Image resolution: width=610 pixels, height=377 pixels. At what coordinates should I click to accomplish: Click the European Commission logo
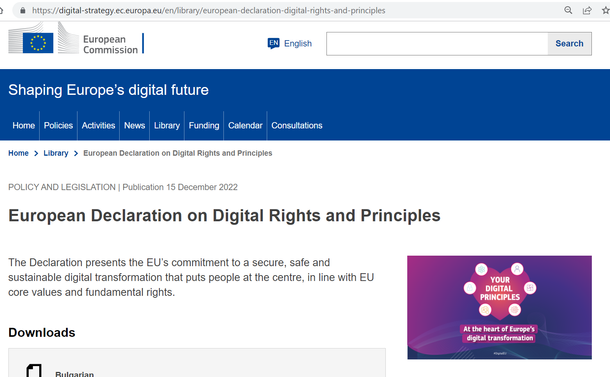tap(76, 39)
